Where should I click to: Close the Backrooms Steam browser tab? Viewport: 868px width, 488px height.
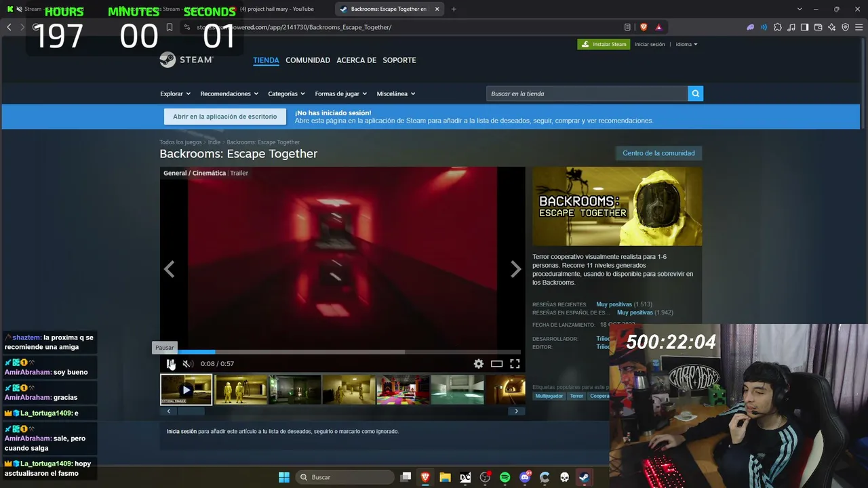click(x=437, y=9)
